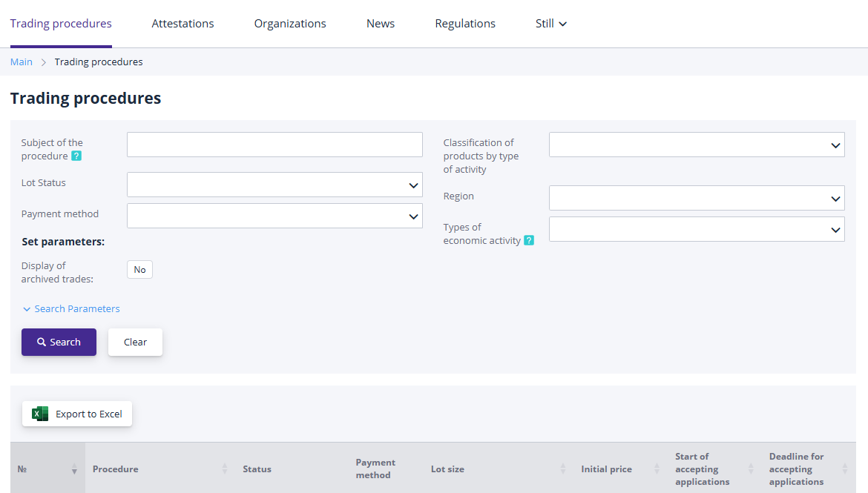Switch to the Attestations tab
Screen dimensions: 868x493
click(x=183, y=24)
